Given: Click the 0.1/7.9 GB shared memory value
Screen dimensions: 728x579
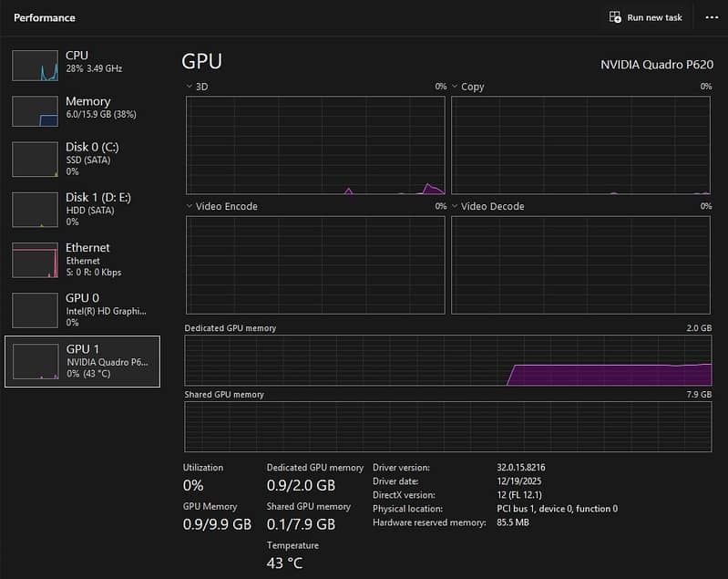Looking at the screenshot, I should pos(301,524).
